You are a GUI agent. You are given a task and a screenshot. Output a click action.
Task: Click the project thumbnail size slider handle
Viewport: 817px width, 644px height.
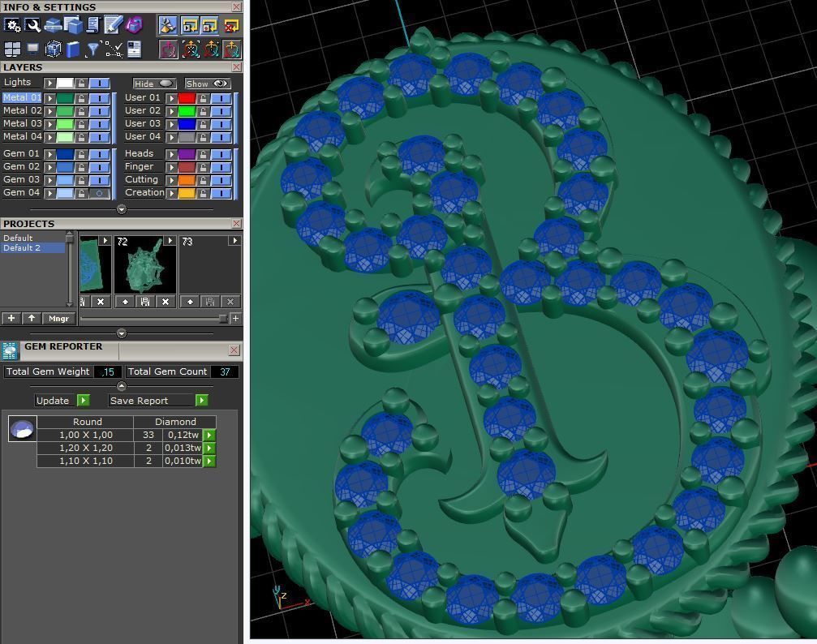[223, 318]
